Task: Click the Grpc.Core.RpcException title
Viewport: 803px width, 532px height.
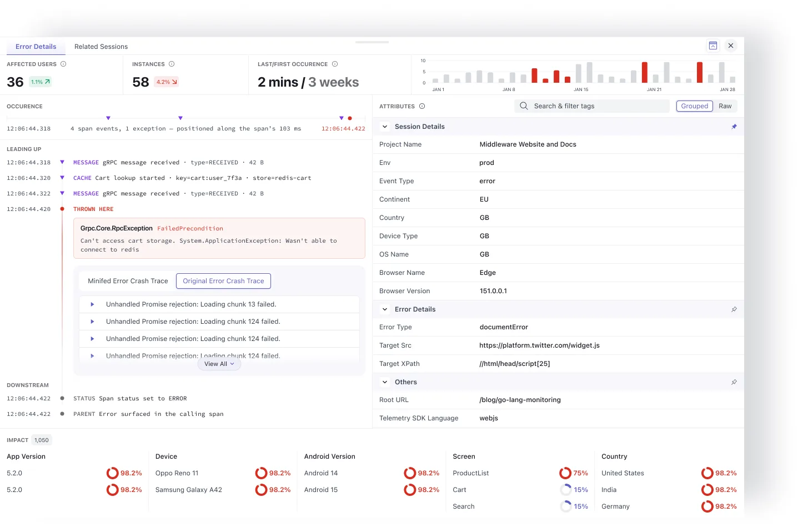Action: tap(117, 228)
